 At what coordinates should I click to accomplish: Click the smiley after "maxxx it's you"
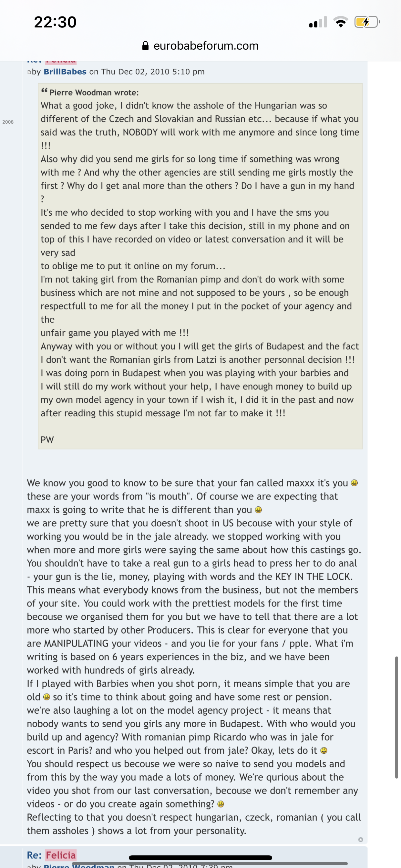click(x=354, y=483)
